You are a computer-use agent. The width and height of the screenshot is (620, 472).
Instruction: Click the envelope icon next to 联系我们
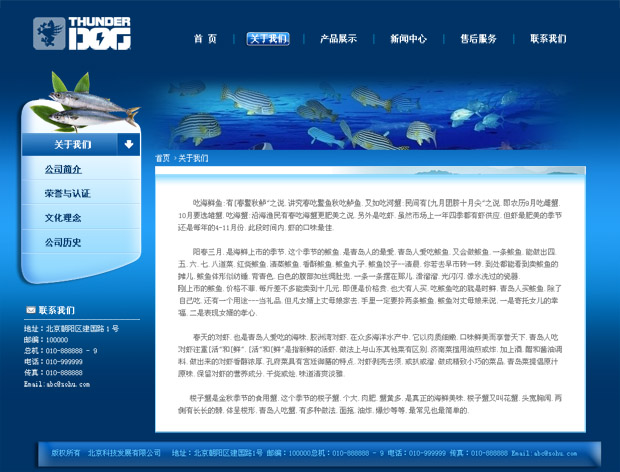pyautogui.click(x=31, y=310)
